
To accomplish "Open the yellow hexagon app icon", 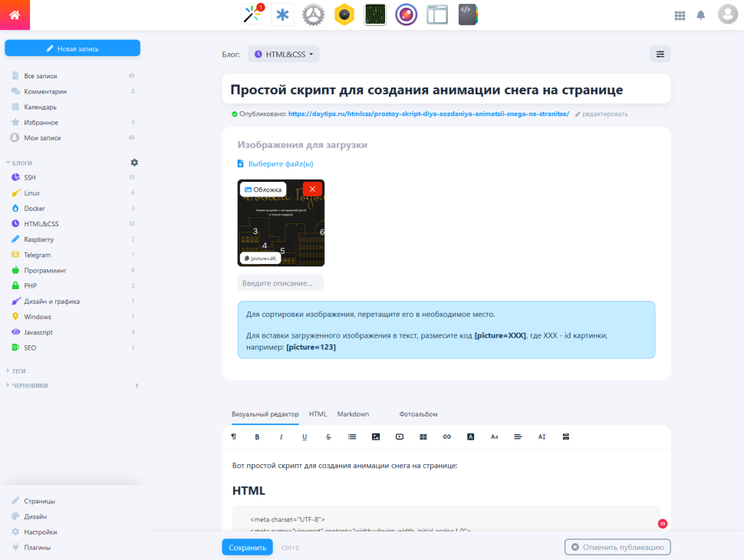I will pyautogui.click(x=344, y=15).
